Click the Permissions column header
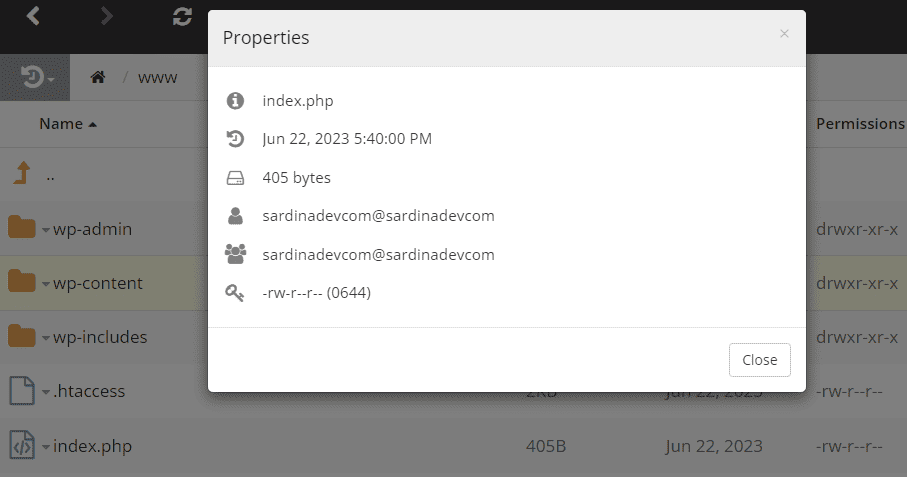Image resolution: width=907 pixels, height=477 pixels. (x=860, y=124)
